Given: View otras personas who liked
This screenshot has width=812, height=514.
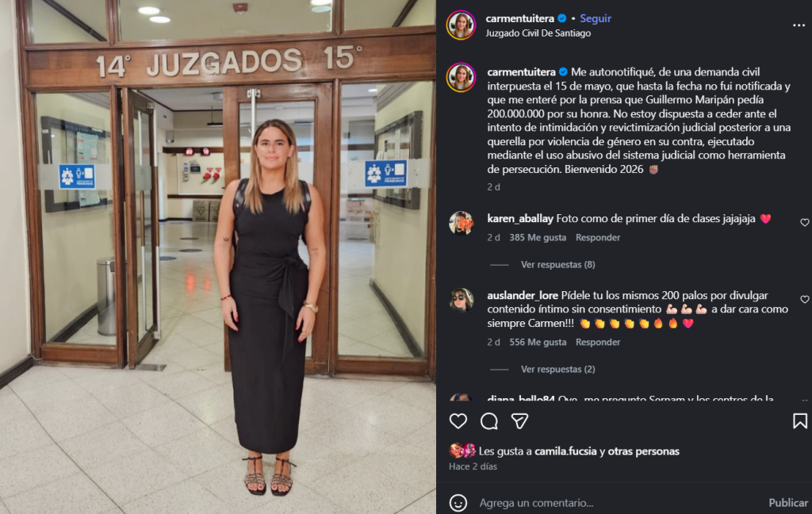Looking at the screenshot, I should pos(643,451).
